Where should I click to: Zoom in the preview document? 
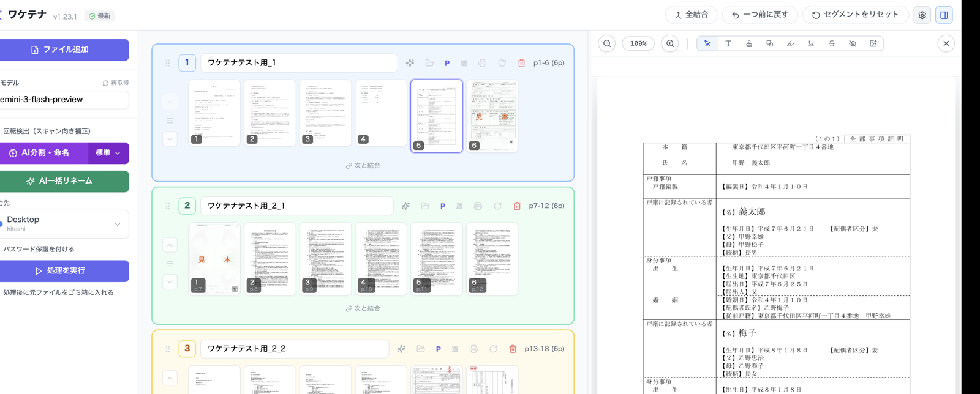click(x=670, y=43)
